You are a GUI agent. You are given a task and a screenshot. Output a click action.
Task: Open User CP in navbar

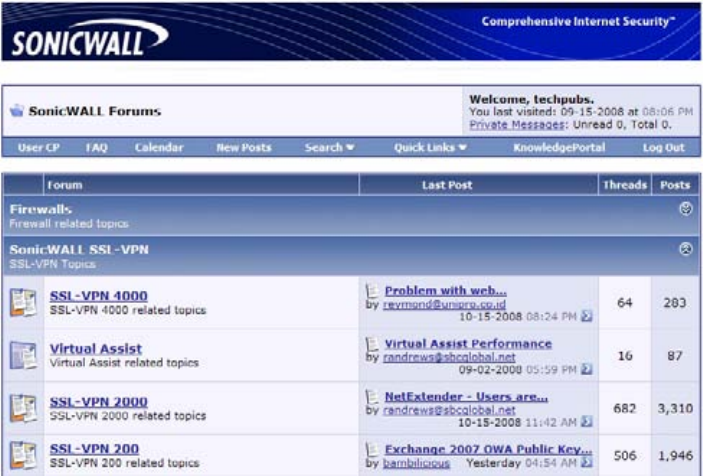pyautogui.click(x=39, y=147)
